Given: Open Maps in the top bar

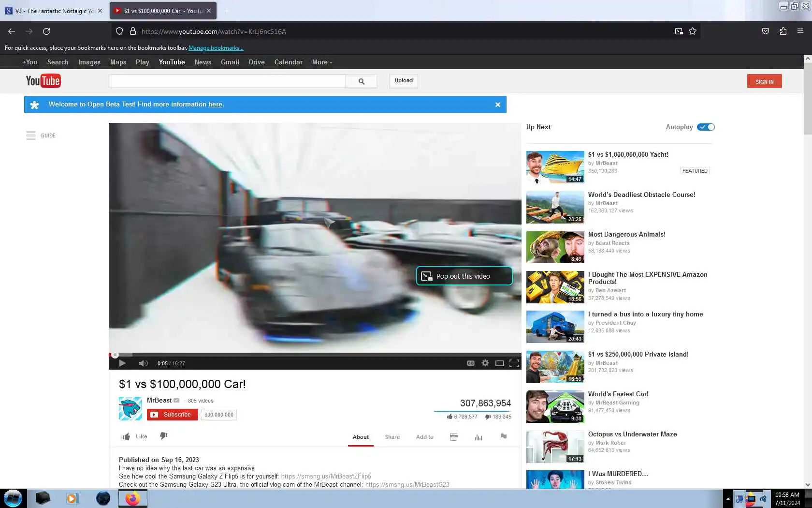Looking at the screenshot, I should click(x=118, y=62).
